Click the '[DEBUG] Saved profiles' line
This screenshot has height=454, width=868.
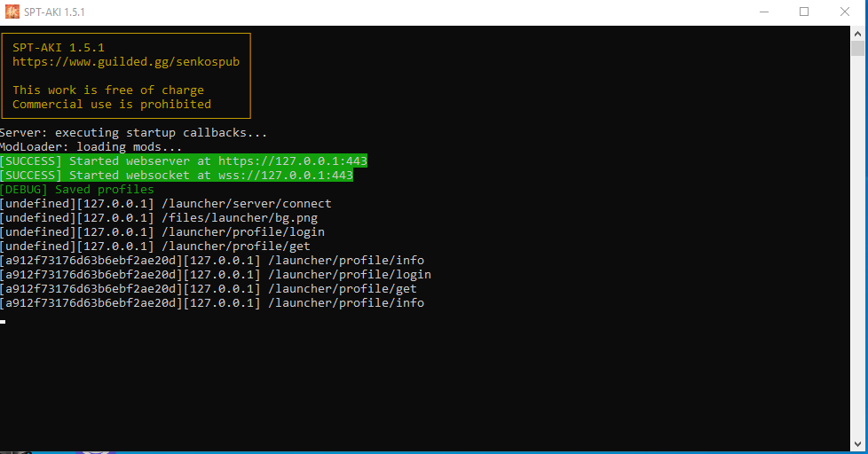[77, 189]
